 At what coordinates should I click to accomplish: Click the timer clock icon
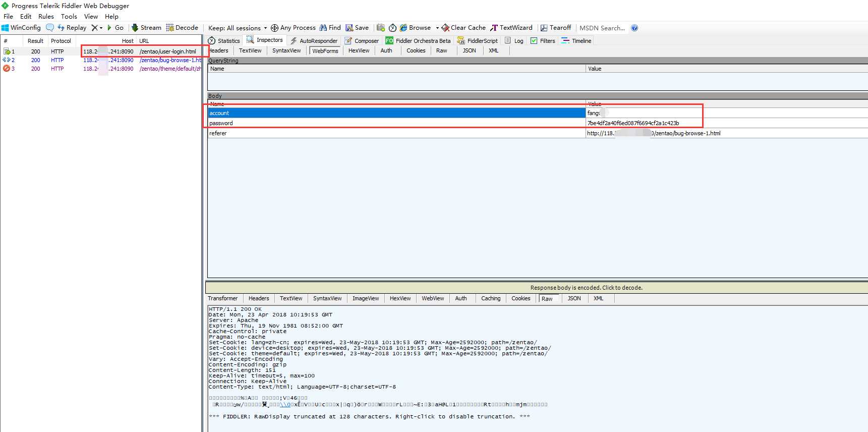point(392,28)
